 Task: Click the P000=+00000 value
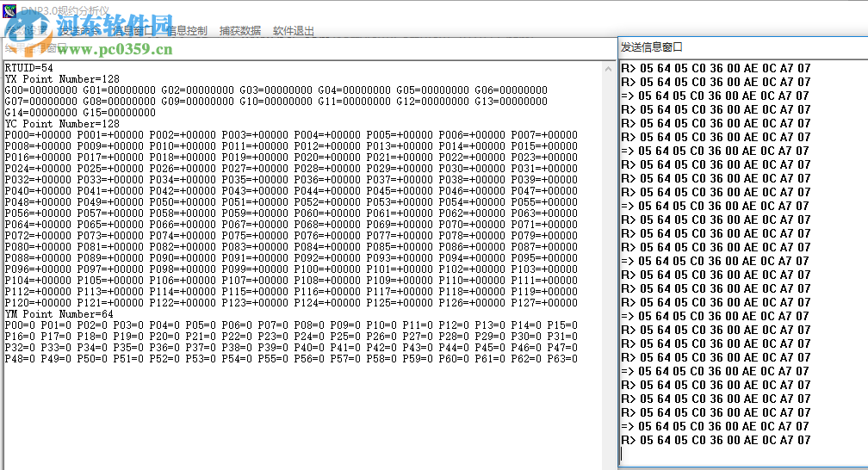click(38, 135)
